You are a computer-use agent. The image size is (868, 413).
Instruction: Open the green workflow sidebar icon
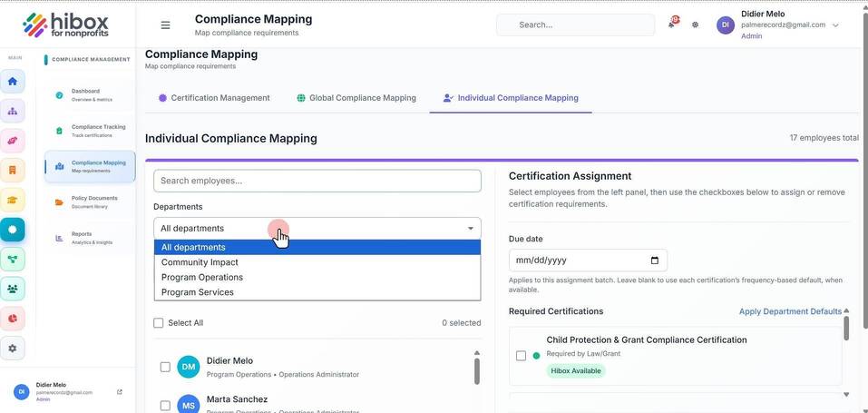tap(13, 259)
